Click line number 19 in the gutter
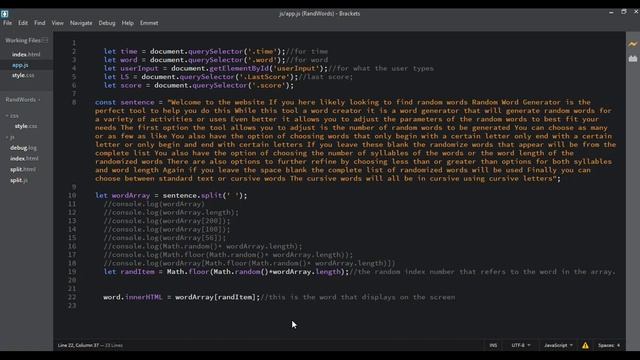 (x=72, y=272)
